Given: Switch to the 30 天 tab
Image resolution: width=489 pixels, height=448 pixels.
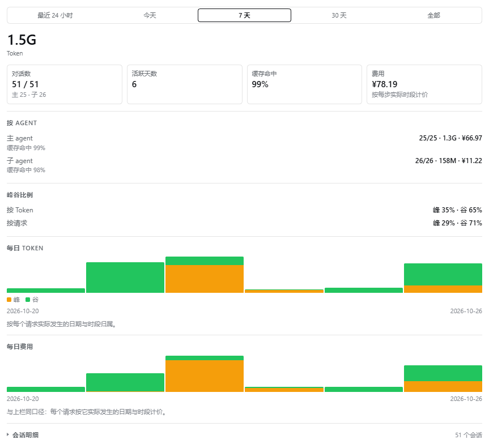Looking at the screenshot, I should click(x=339, y=15).
